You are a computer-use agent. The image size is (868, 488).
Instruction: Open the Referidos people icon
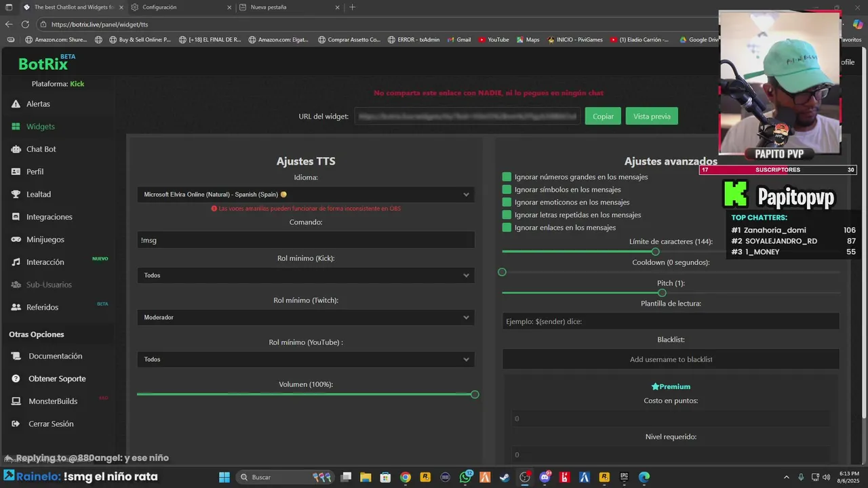pyautogui.click(x=16, y=307)
